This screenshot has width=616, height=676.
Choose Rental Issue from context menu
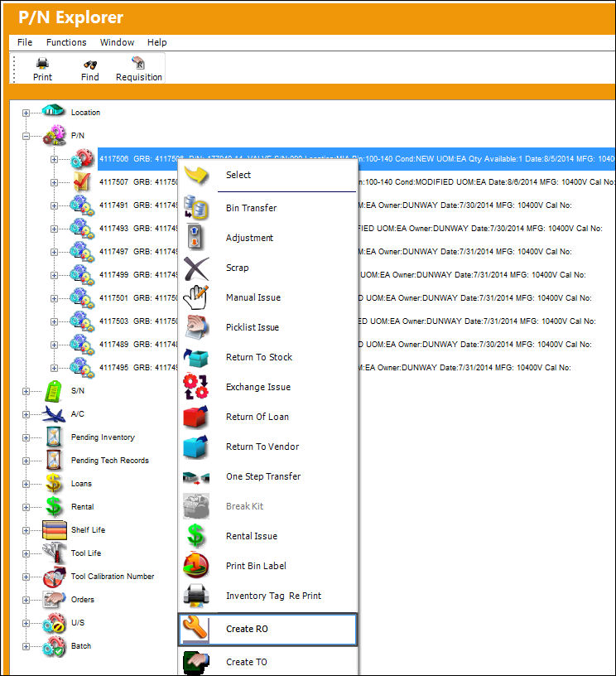(x=267, y=536)
